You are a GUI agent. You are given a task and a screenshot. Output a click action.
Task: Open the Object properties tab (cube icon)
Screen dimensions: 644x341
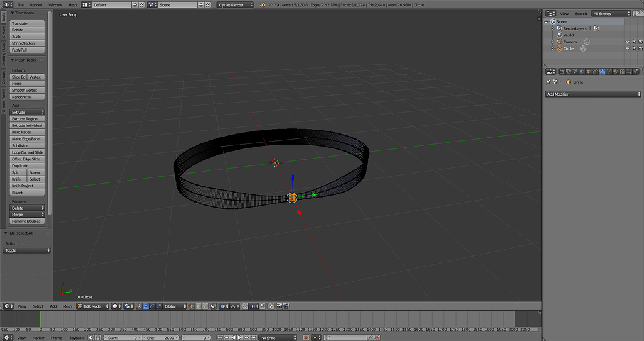click(x=589, y=72)
